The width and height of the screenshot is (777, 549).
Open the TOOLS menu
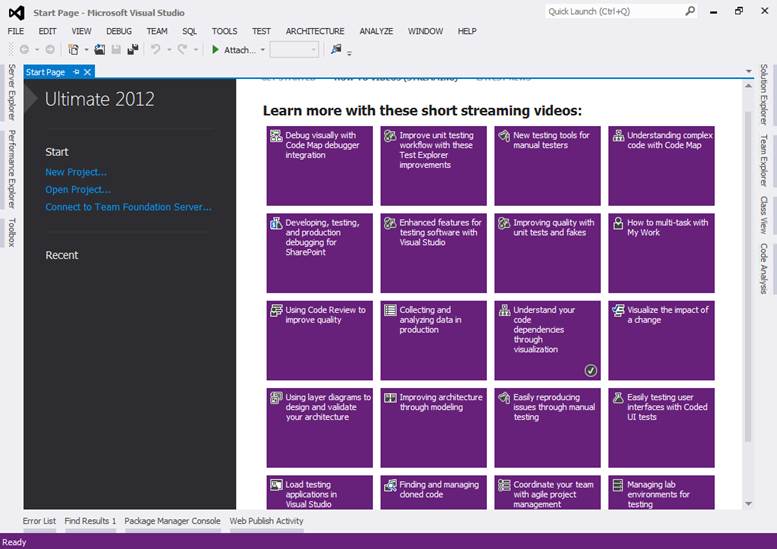pos(224,31)
